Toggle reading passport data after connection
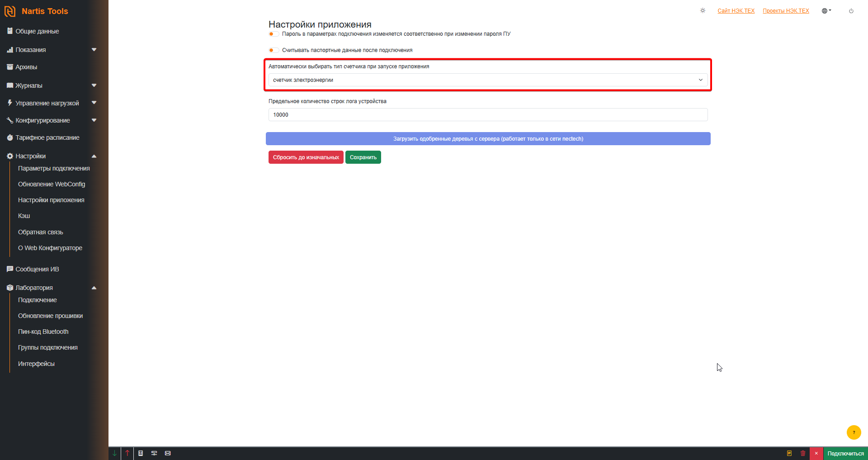Image resolution: width=868 pixels, height=460 pixels. click(273, 50)
